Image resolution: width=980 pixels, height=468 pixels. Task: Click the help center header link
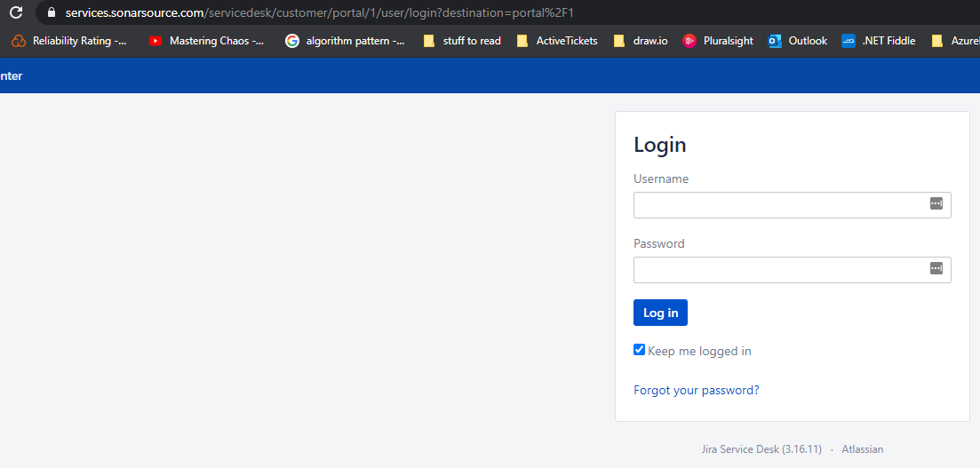coord(12,76)
